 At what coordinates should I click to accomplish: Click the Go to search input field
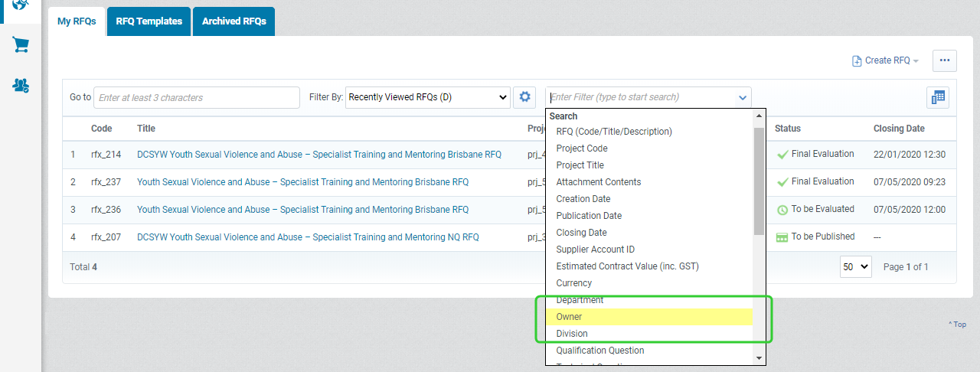(x=197, y=97)
